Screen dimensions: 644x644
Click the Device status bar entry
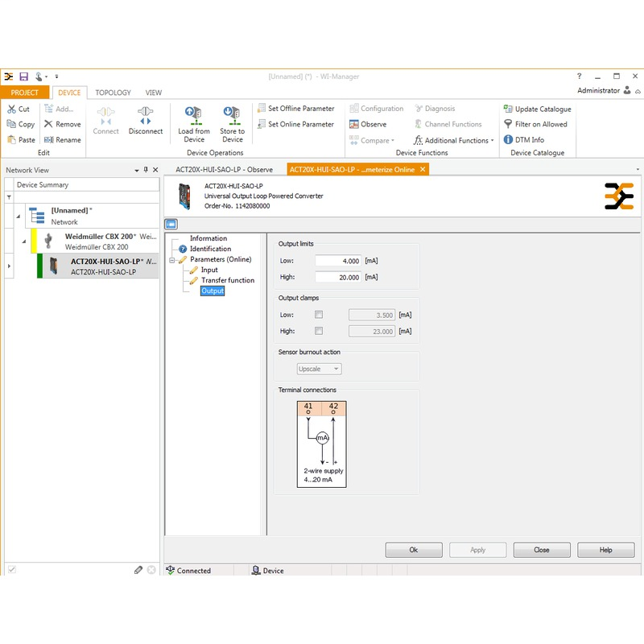tap(268, 571)
